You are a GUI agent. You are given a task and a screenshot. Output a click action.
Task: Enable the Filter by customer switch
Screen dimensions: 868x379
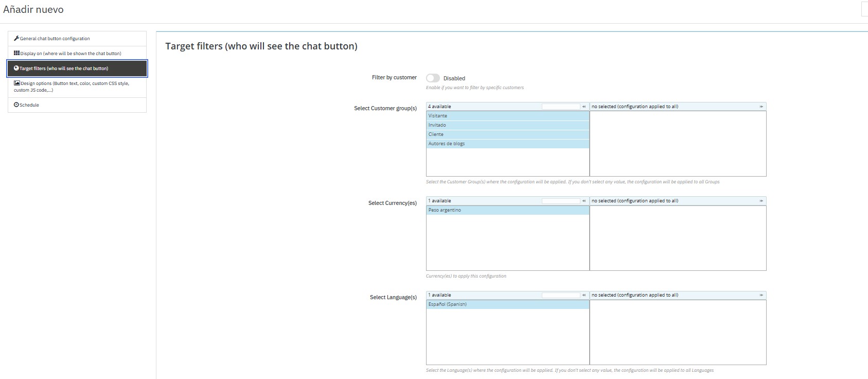433,78
